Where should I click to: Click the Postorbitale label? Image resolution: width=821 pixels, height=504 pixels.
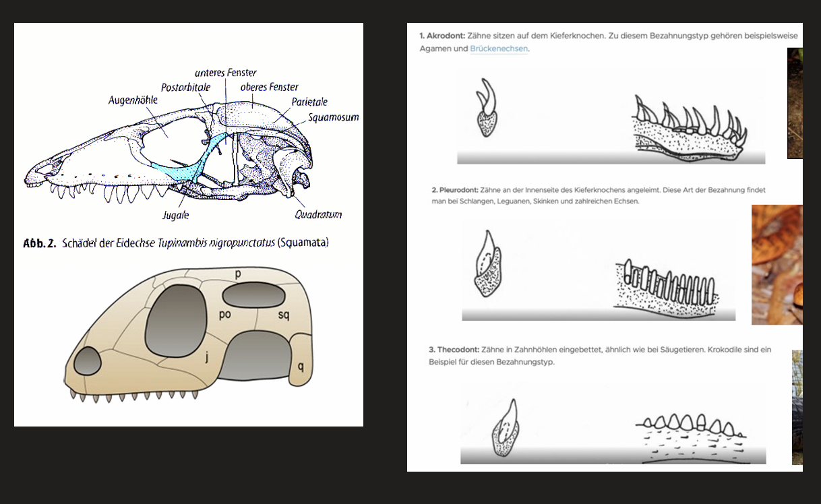coord(186,88)
